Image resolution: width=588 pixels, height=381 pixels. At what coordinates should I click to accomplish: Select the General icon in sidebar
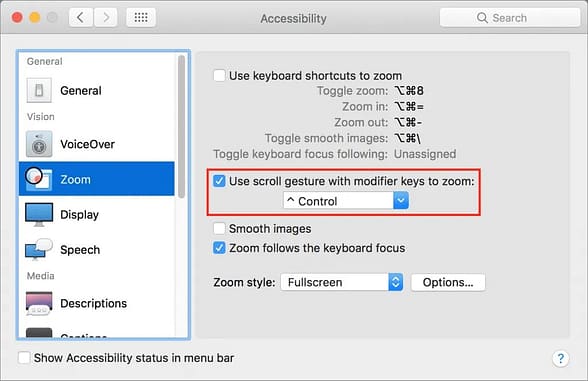coord(39,90)
